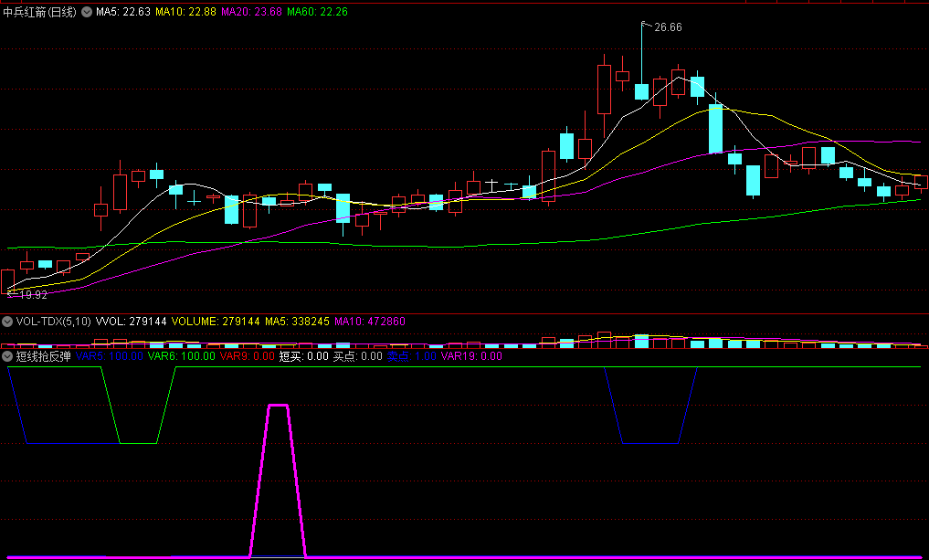The width and height of the screenshot is (929, 560).
Task: Click the 短买: 0.00 label
Action: 303,356
